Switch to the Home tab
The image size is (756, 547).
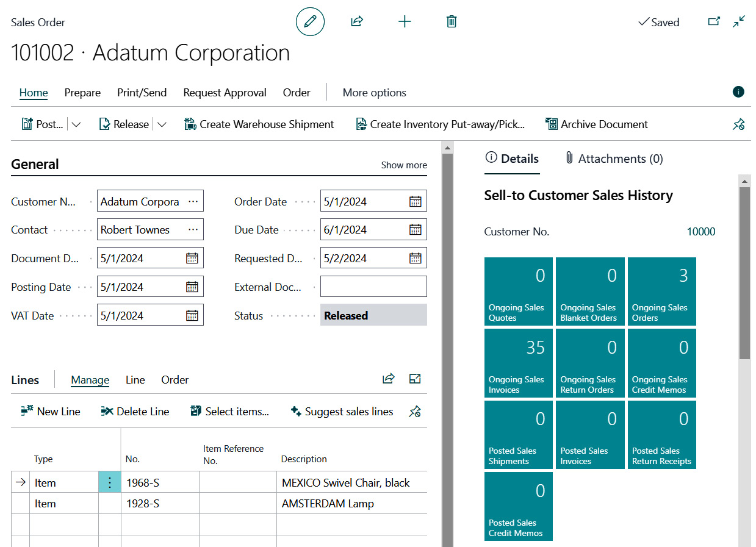[34, 93]
